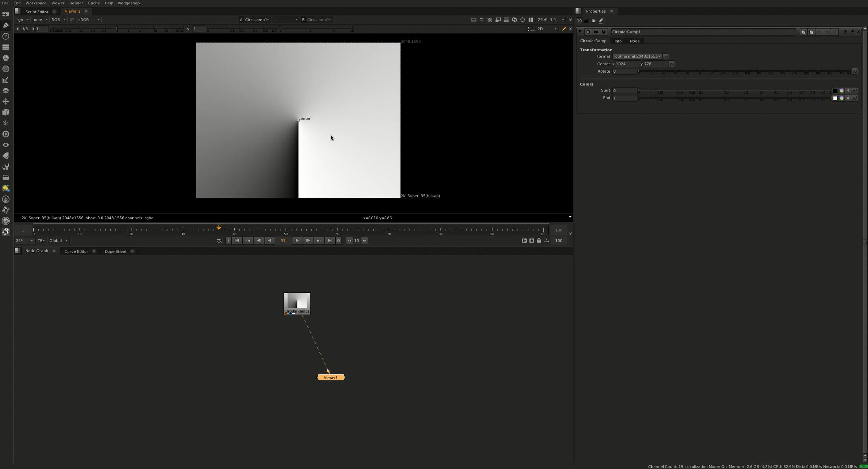
Task: Open the Deep nodes D icon
Action: point(6,134)
